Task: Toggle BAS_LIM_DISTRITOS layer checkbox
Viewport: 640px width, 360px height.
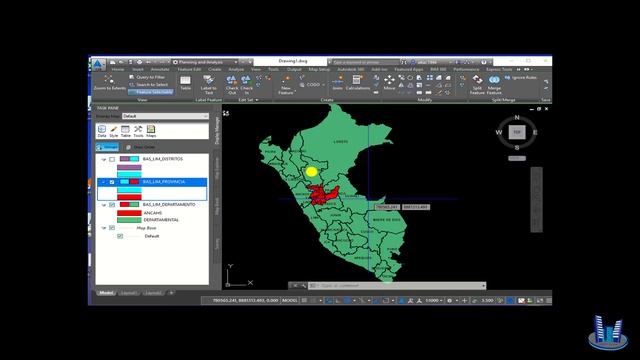Action: point(112,159)
